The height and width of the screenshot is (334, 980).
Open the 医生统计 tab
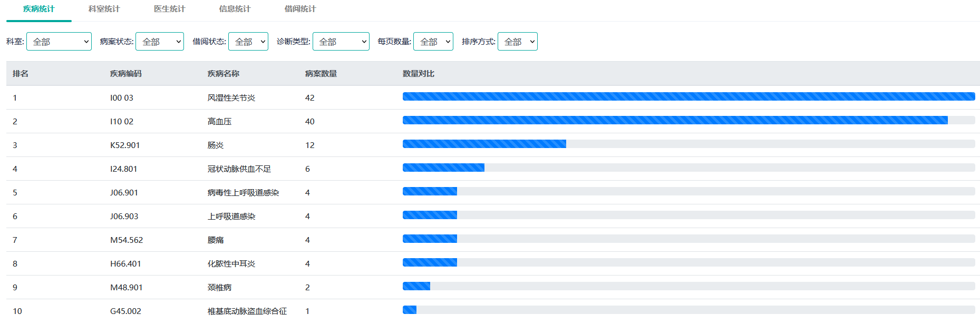click(169, 9)
